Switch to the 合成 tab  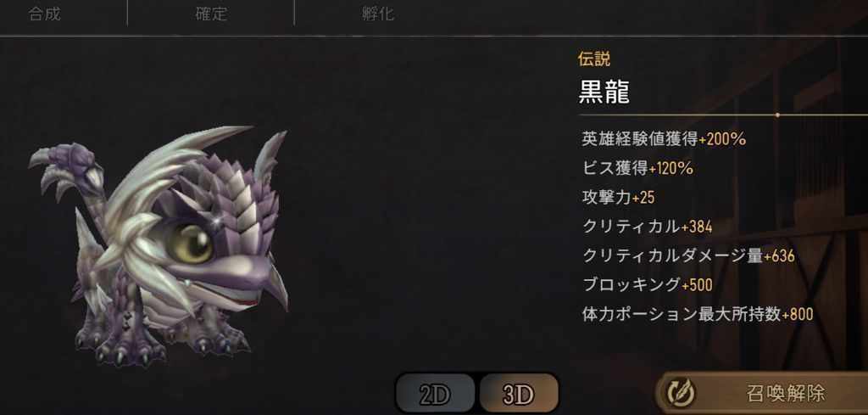coord(44,14)
